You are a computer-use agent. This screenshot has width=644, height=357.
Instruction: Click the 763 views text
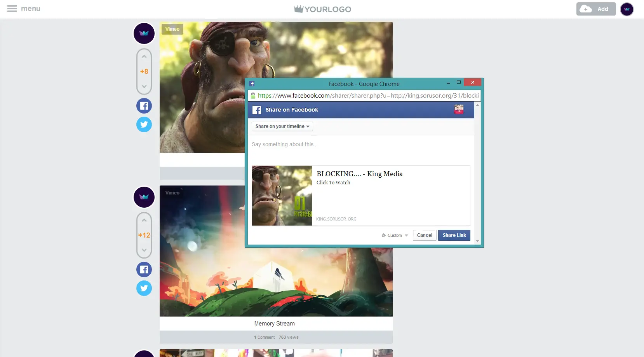pyautogui.click(x=289, y=338)
